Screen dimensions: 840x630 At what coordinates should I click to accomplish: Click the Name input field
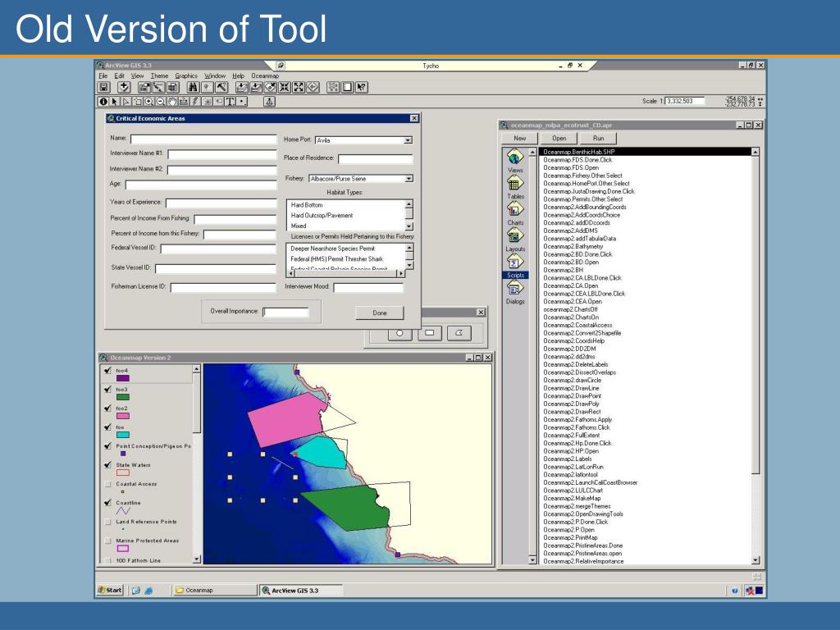pyautogui.click(x=203, y=139)
